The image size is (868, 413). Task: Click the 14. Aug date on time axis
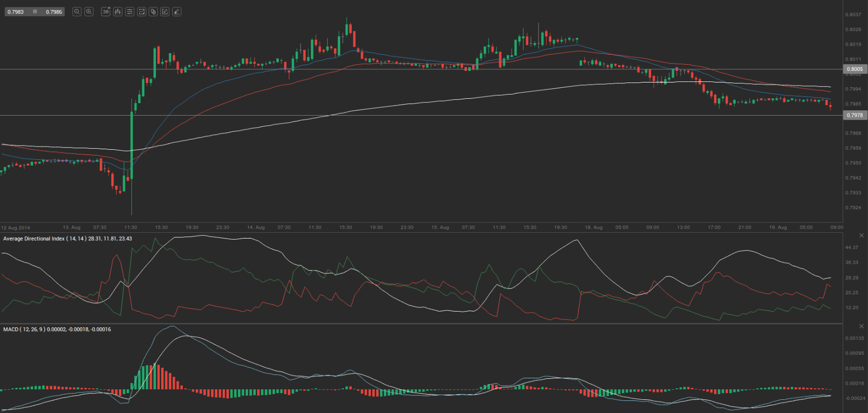tap(256, 228)
